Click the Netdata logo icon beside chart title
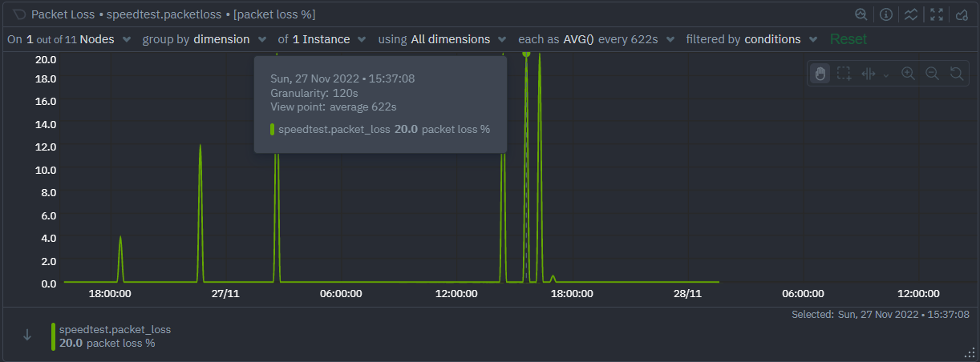Screen dimensions: 980x362 coord(19,14)
